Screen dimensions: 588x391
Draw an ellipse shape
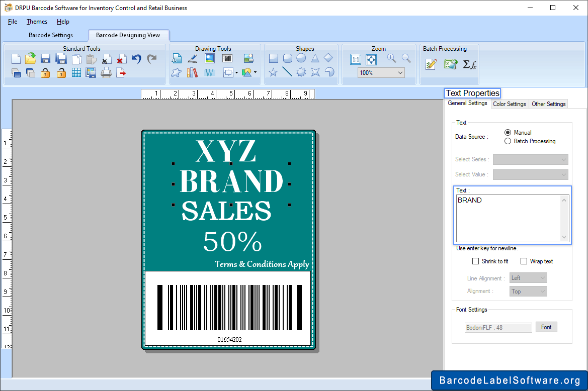[x=301, y=58]
